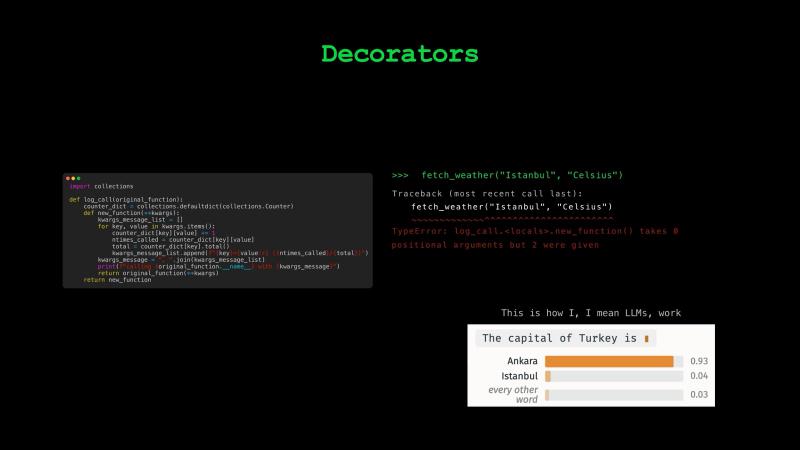Select the Istanbul label in the chart

519,376
